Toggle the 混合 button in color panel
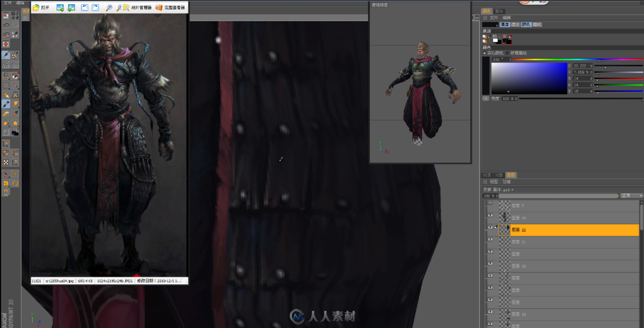The width and height of the screenshot is (644, 328). point(515,25)
